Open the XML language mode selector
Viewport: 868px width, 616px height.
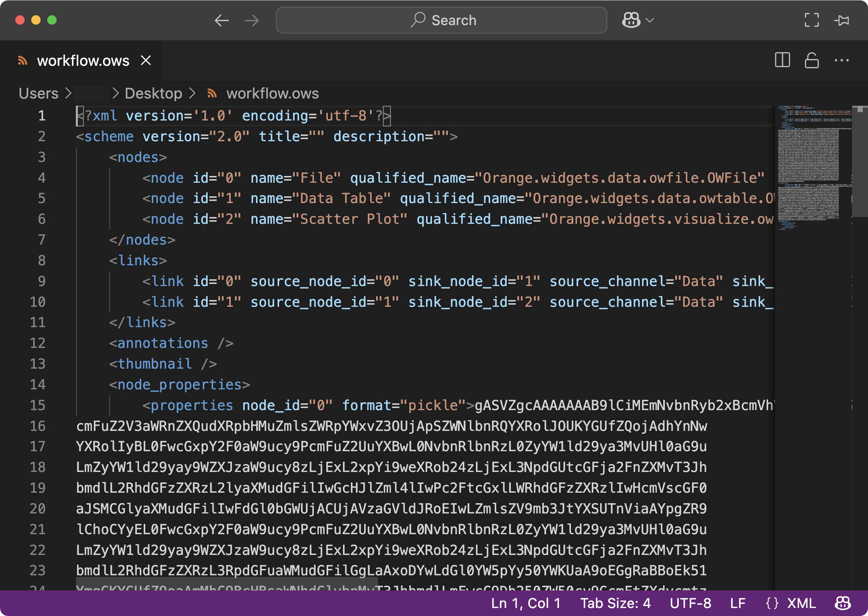point(801,603)
